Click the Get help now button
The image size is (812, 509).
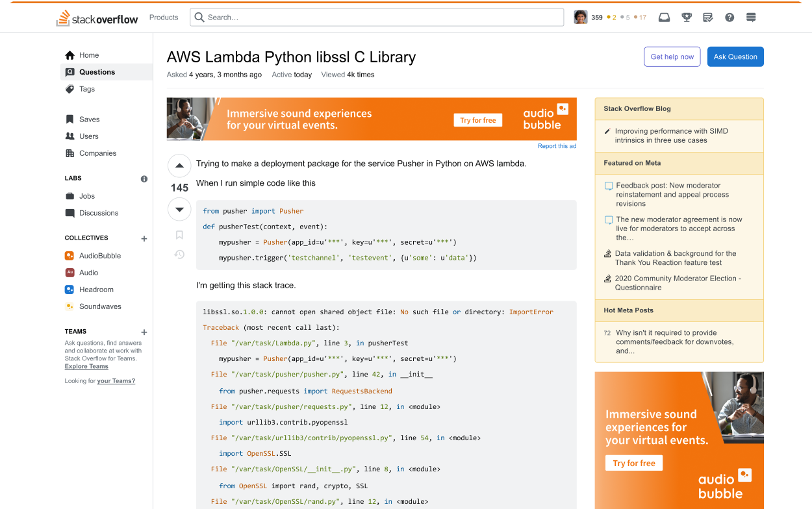672,56
